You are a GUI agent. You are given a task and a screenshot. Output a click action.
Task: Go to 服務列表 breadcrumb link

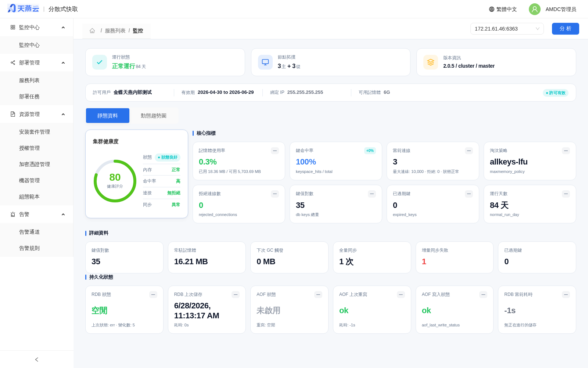pos(115,31)
